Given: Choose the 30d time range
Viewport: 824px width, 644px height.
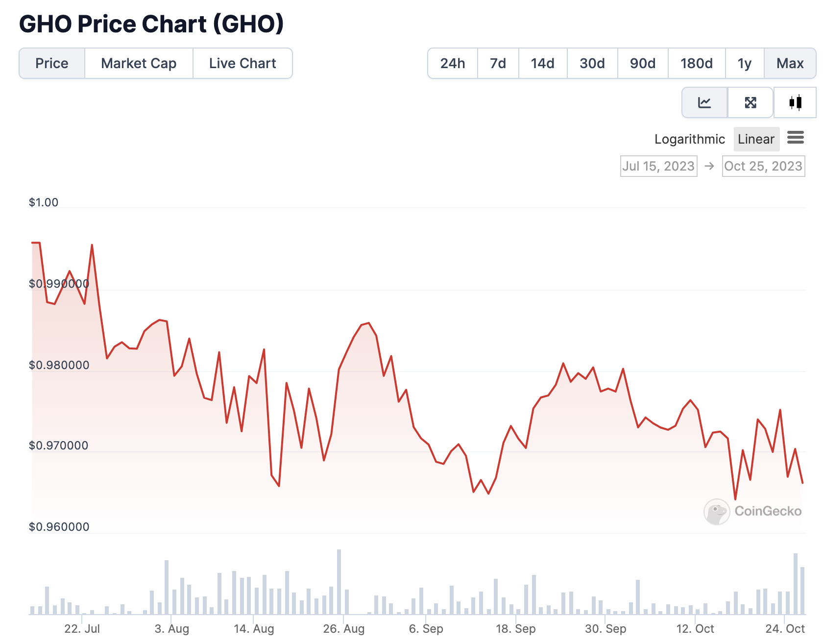Looking at the screenshot, I should (x=592, y=63).
